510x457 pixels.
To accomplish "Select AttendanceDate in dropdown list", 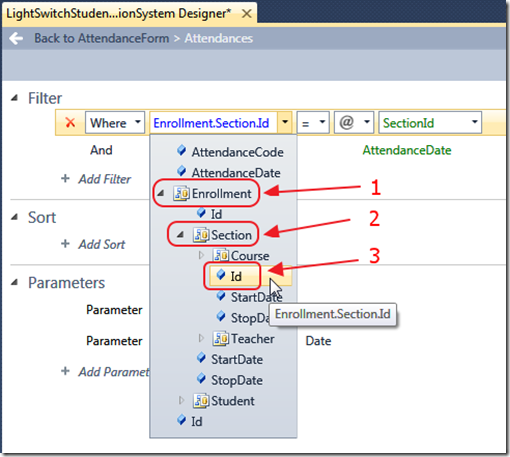I will 236,173.
